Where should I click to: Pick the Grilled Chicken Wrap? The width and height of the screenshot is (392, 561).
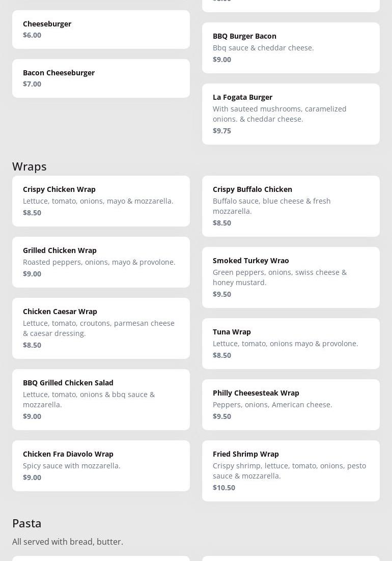pos(101,262)
